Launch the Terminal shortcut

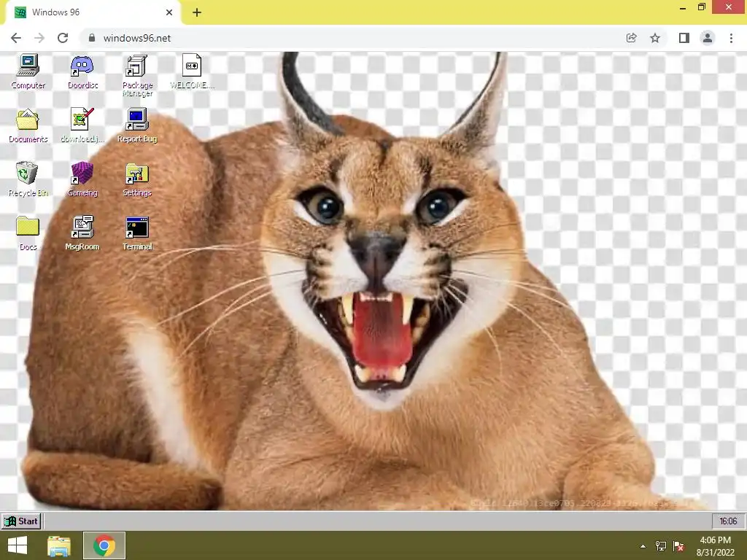pyautogui.click(x=137, y=233)
